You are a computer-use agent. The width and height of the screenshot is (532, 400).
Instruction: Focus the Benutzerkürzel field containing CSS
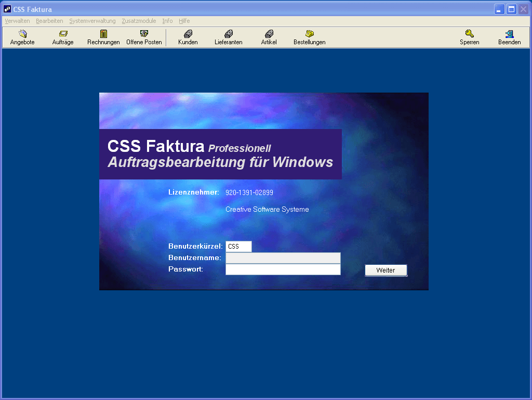[238, 247]
